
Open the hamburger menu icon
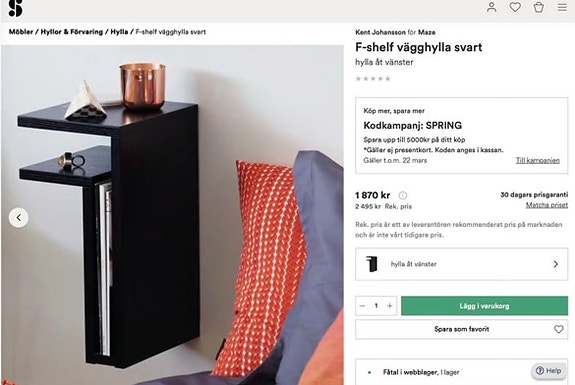562,7
